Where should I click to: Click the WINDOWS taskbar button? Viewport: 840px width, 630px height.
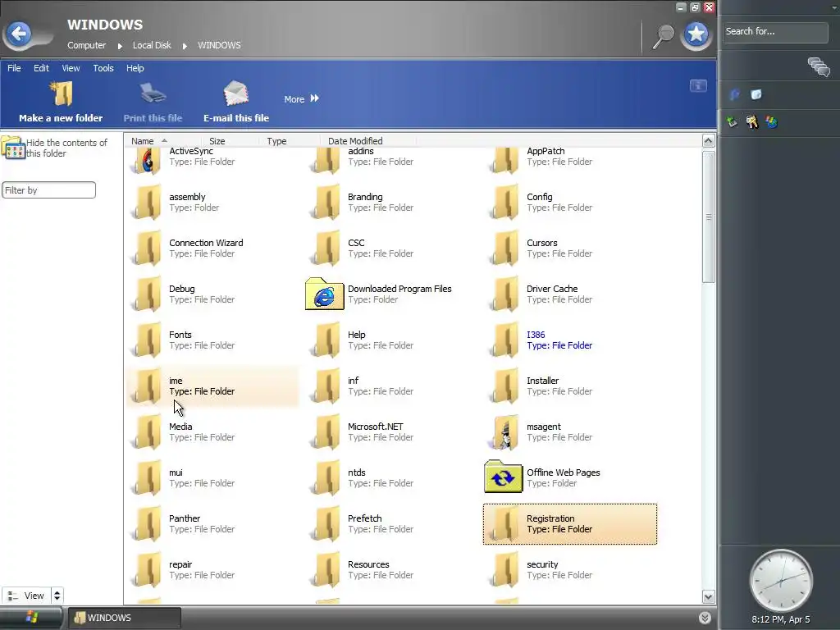pyautogui.click(x=124, y=618)
